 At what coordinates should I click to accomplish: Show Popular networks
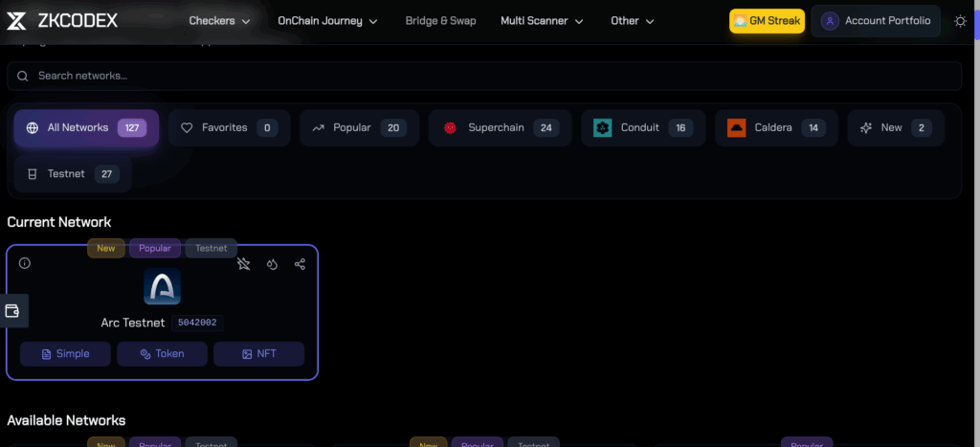pyautogui.click(x=360, y=128)
